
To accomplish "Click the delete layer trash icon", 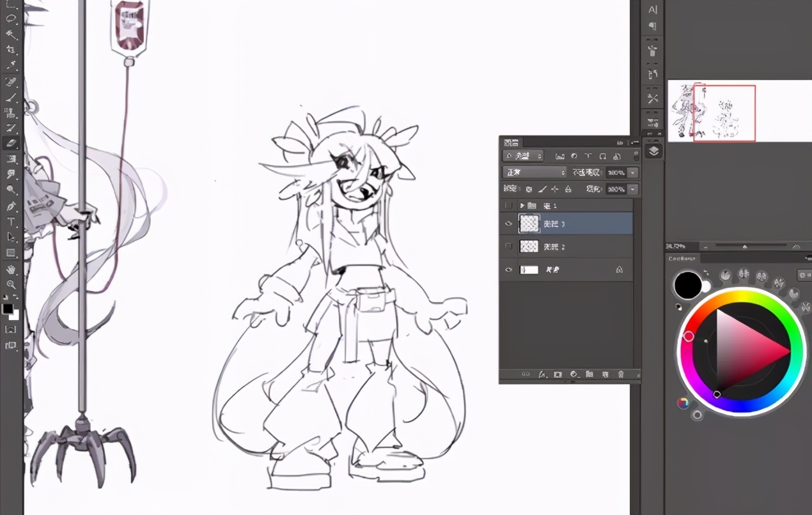I will point(620,374).
